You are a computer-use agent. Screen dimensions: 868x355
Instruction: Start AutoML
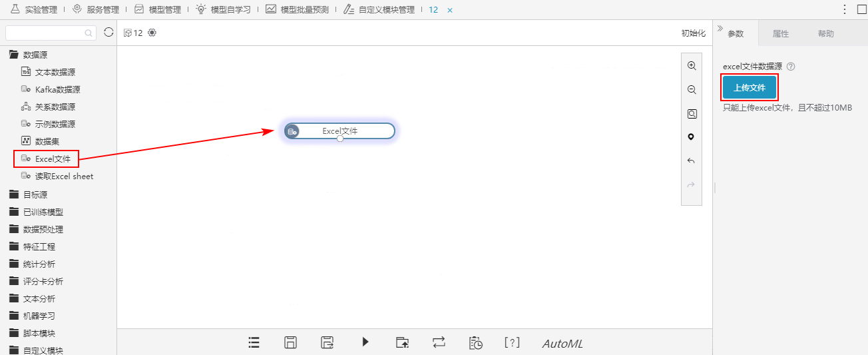(562, 344)
